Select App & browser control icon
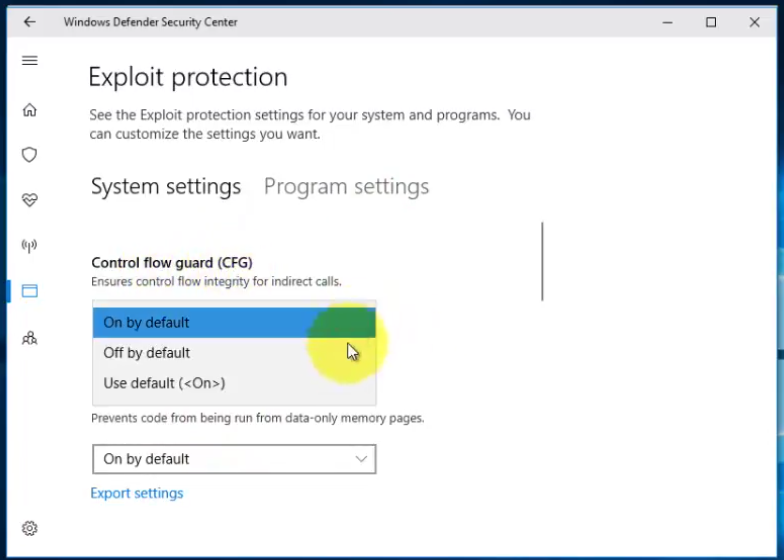The image size is (784, 560). [x=30, y=290]
